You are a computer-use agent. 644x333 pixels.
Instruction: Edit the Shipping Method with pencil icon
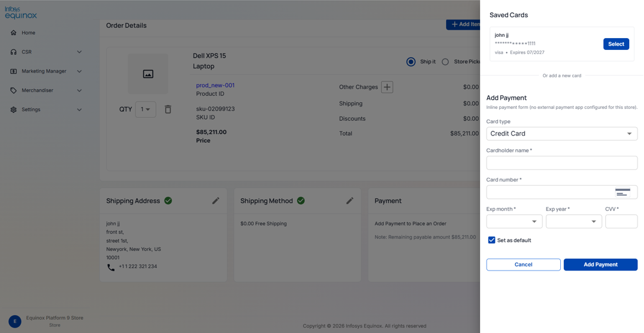(x=350, y=200)
